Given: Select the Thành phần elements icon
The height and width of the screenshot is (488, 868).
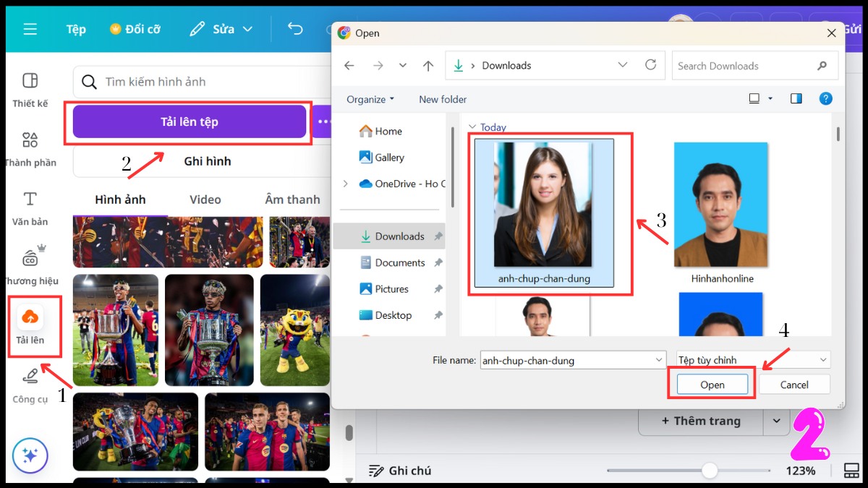Looking at the screenshot, I should pyautogui.click(x=30, y=140).
